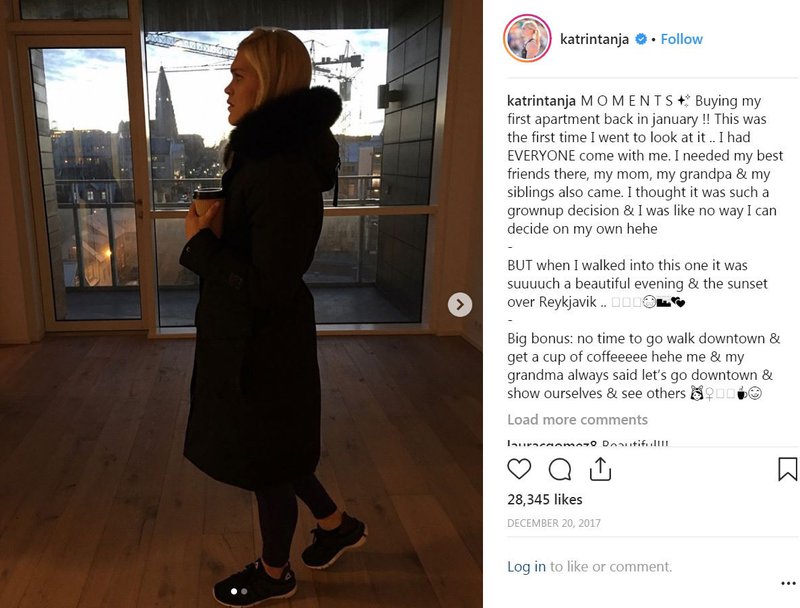
Task: Follow the katrintanja account
Action: point(681,39)
